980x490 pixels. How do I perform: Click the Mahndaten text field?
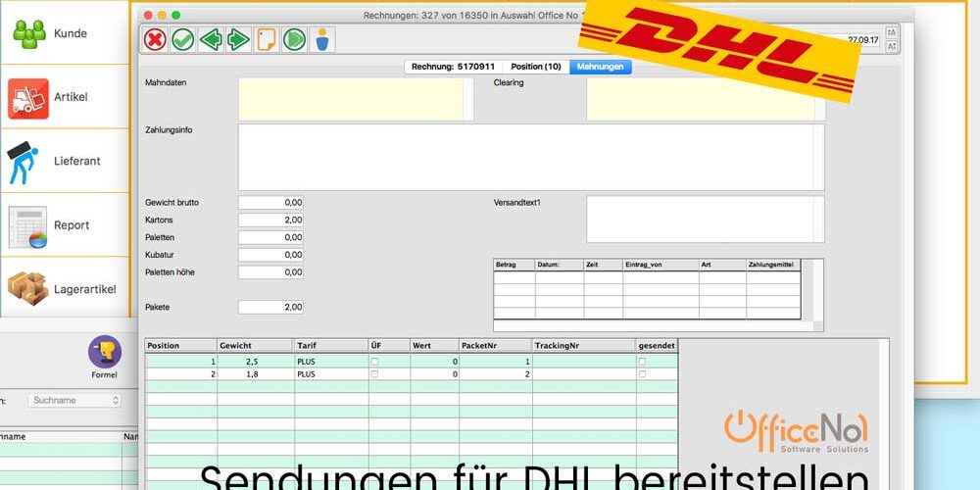coord(355,99)
